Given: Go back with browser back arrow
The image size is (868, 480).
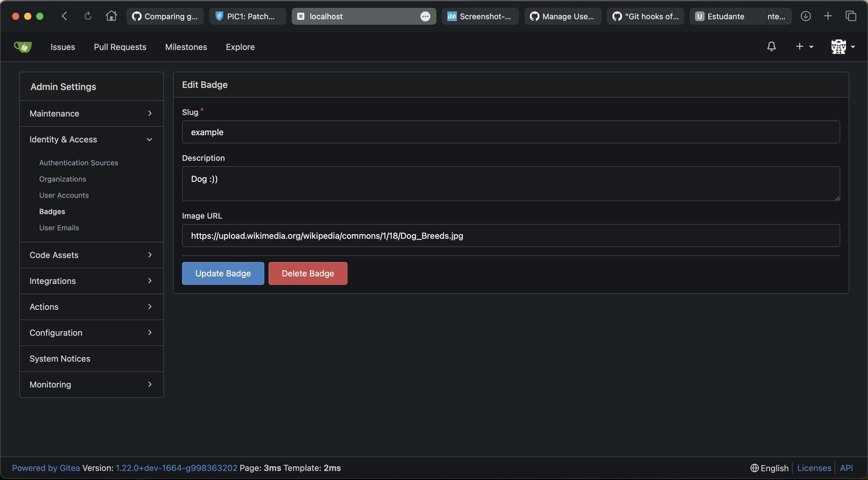Looking at the screenshot, I should (x=65, y=16).
